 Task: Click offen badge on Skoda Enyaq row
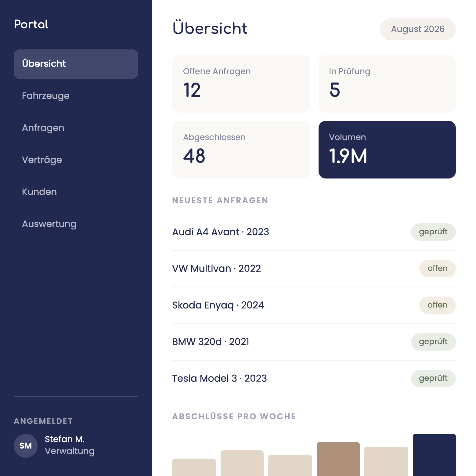tap(438, 305)
